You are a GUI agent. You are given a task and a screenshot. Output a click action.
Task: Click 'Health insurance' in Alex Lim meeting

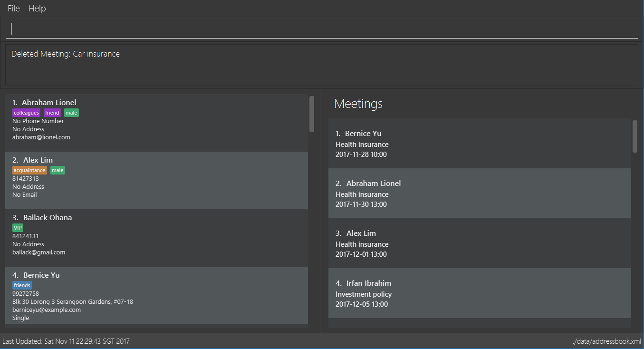coord(362,244)
